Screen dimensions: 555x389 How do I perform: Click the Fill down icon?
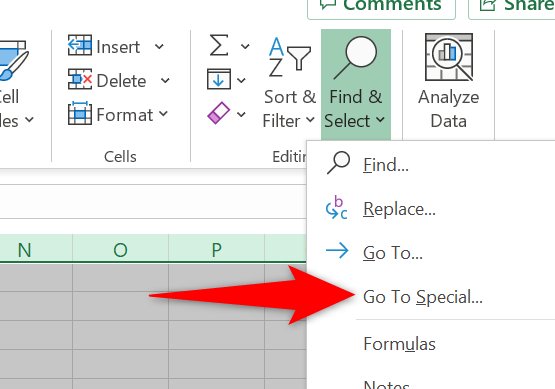219,79
